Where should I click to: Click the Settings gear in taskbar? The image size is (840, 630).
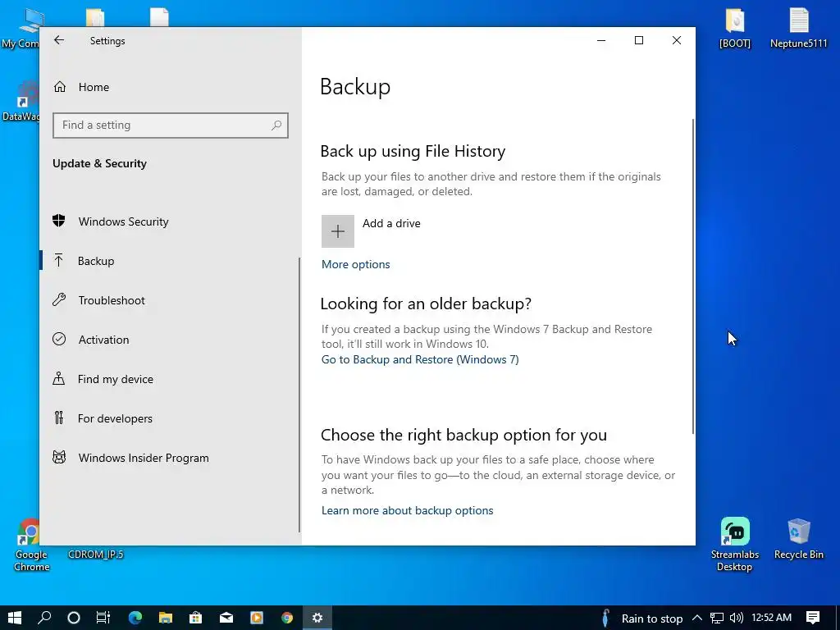[x=317, y=618]
